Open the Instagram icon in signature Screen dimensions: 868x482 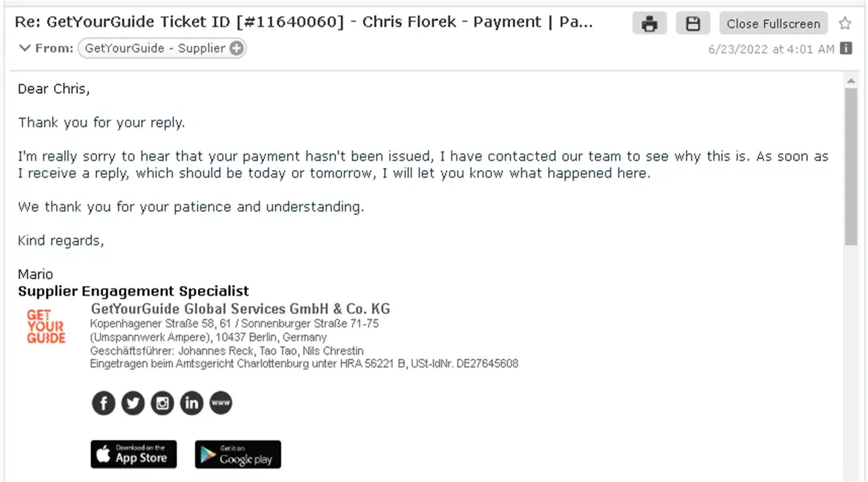[162, 404]
